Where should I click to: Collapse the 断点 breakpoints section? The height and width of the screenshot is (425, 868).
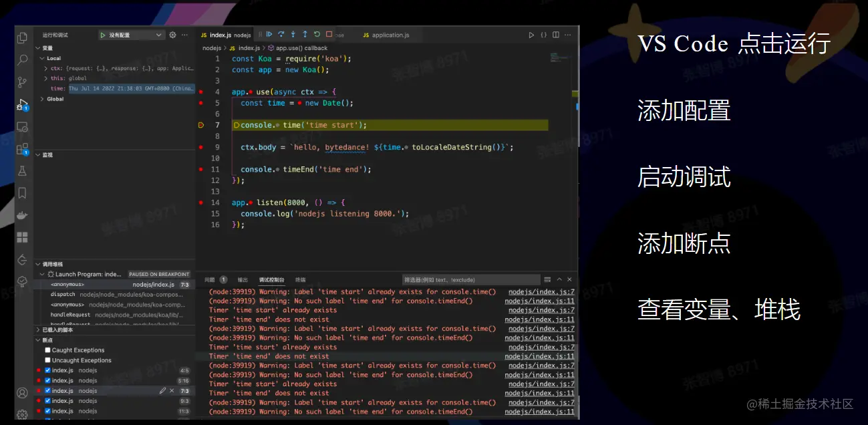(38, 340)
